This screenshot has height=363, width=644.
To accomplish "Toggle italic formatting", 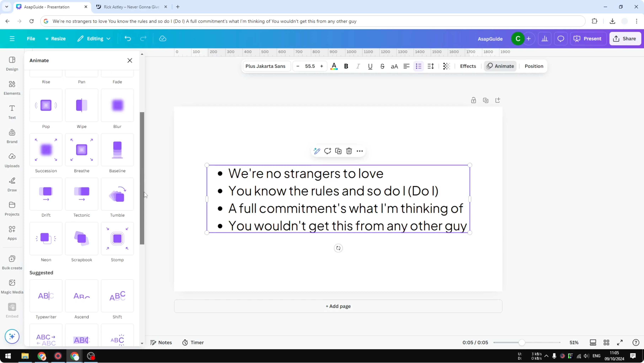I will 358,66.
